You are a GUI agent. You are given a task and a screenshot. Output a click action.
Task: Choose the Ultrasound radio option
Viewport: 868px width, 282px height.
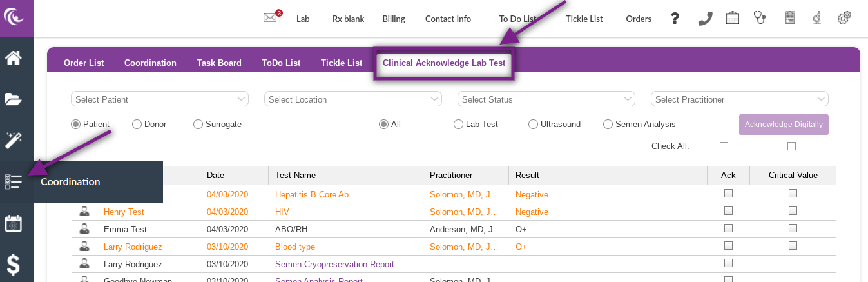(x=533, y=125)
